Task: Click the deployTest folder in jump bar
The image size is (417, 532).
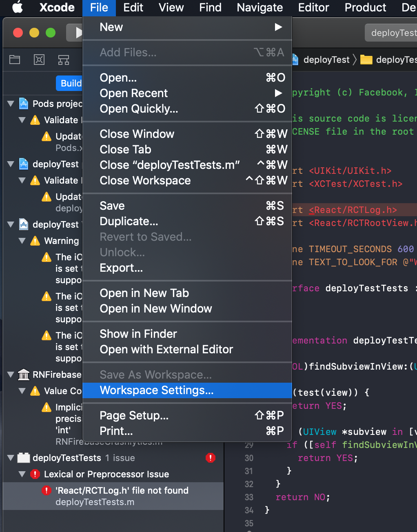Action: [x=388, y=60]
